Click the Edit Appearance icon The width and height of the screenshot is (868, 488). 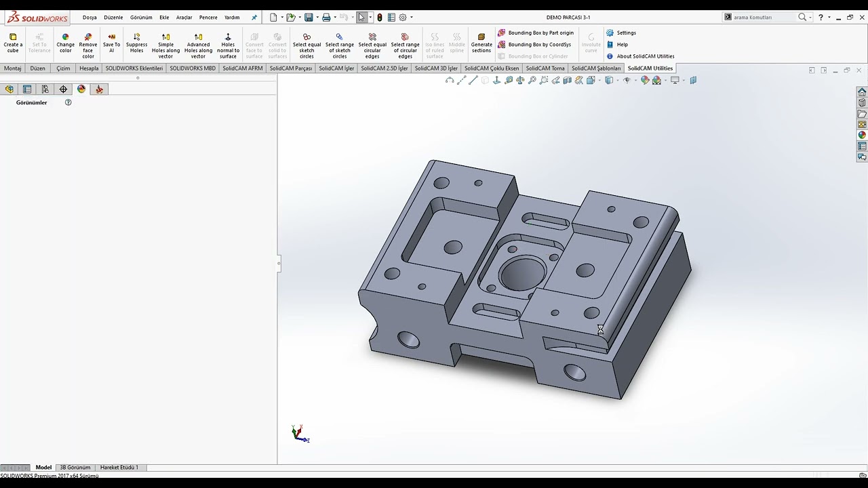pos(645,80)
